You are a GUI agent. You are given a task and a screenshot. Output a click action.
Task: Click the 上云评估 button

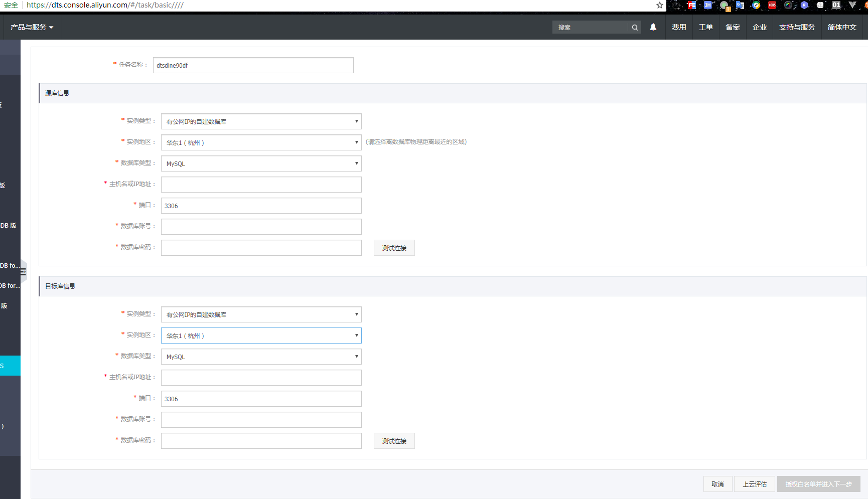pos(755,484)
